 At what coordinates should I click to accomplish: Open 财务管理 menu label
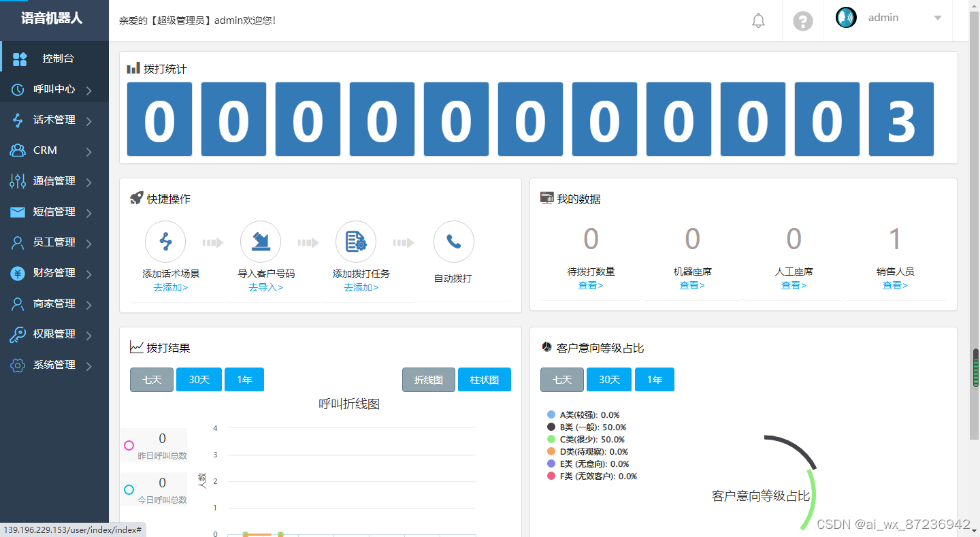[54, 273]
